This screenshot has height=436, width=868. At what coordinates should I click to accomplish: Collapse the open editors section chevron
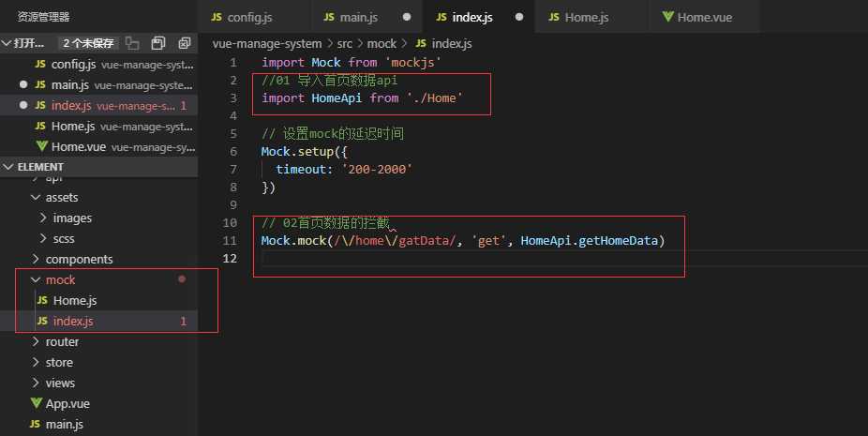(x=7, y=43)
